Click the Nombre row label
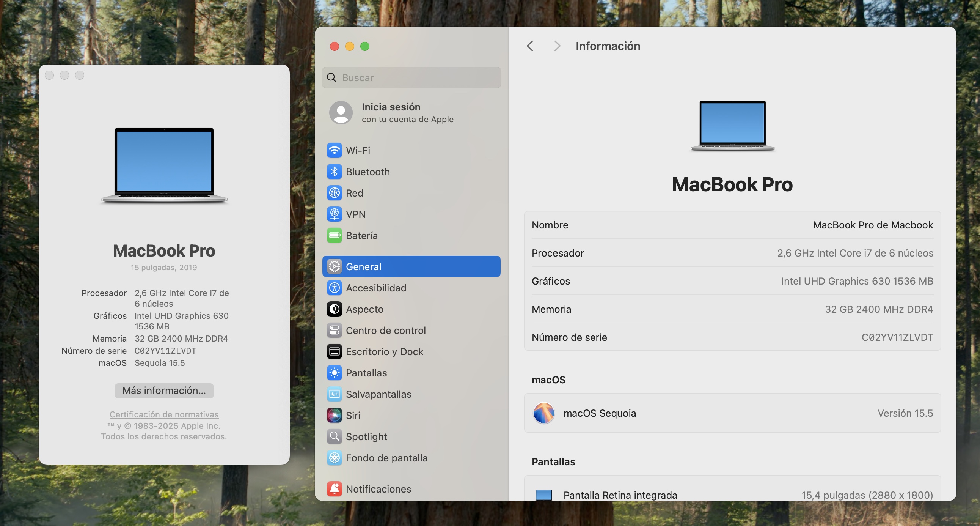The image size is (980, 526). click(550, 225)
